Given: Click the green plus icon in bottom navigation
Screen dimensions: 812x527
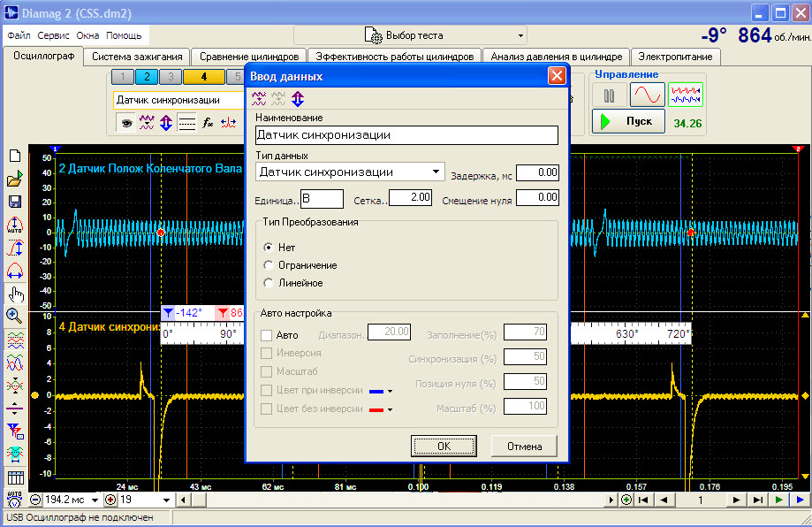Looking at the screenshot, I should pyautogui.click(x=626, y=500).
